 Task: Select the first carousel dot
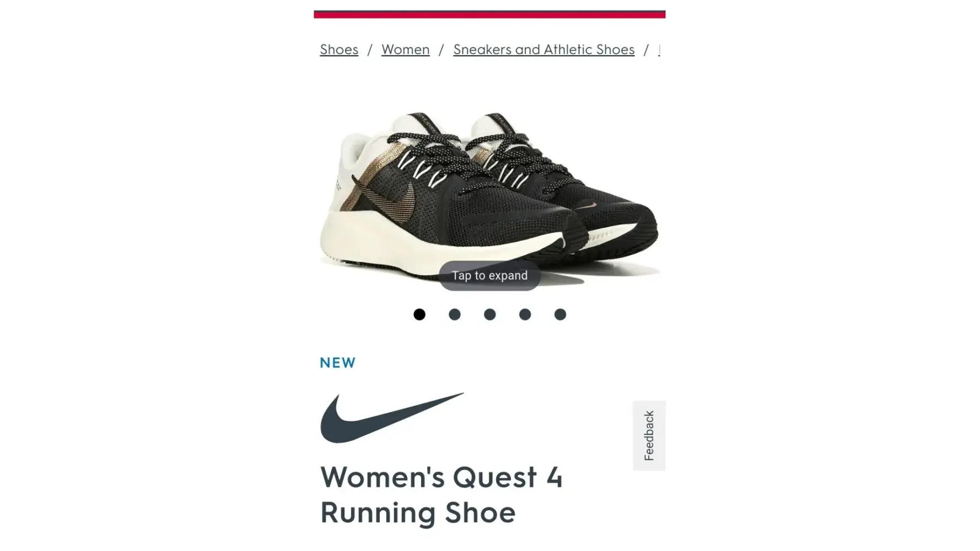(419, 315)
